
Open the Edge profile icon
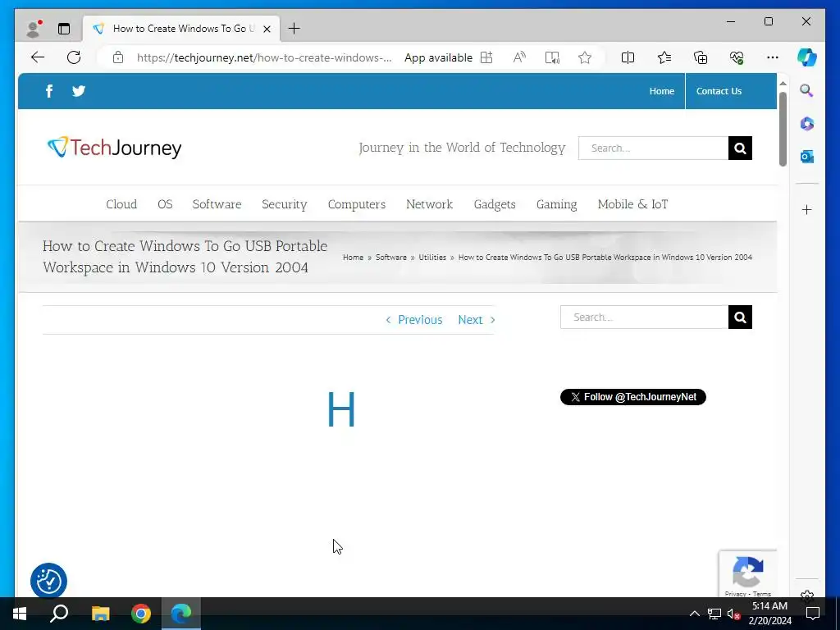coord(34,29)
